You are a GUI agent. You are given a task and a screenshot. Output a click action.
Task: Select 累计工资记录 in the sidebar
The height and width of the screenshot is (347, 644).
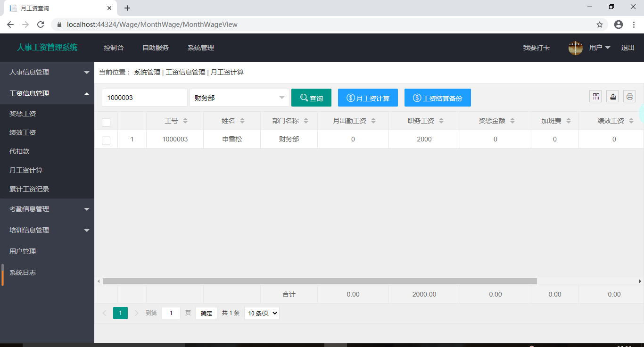pos(47,189)
